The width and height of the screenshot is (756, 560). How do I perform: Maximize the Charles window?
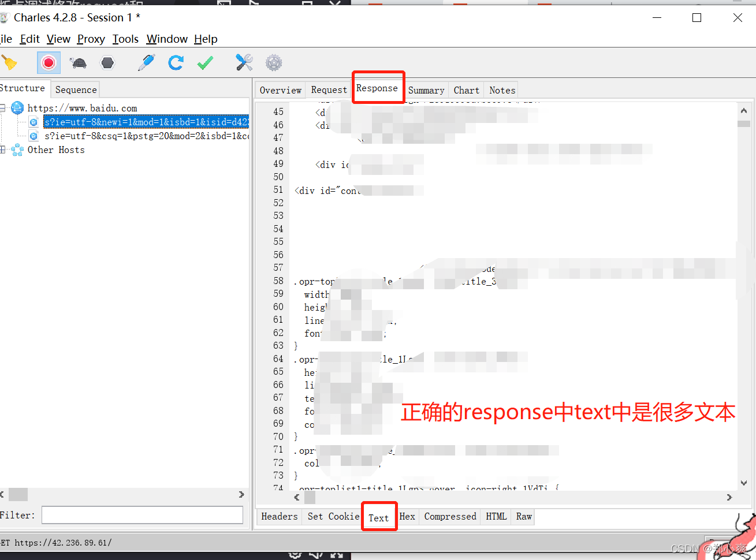(697, 18)
